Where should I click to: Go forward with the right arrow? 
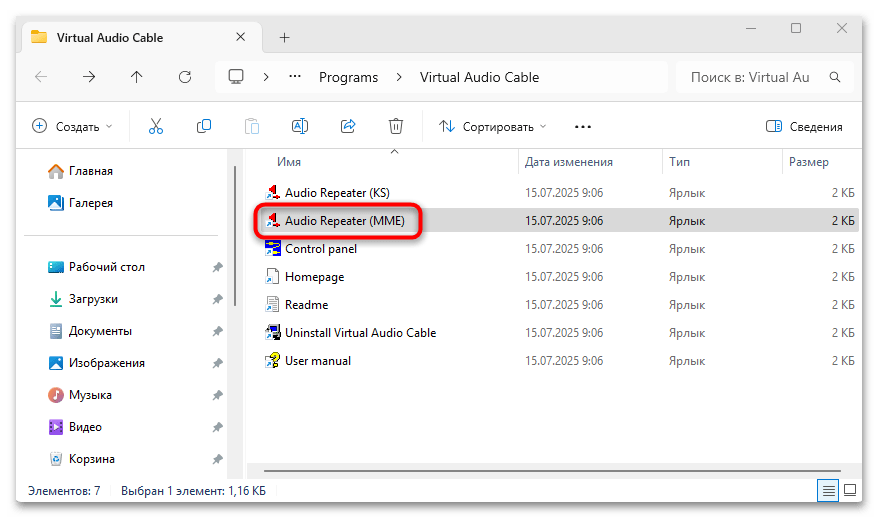pyautogui.click(x=89, y=77)
